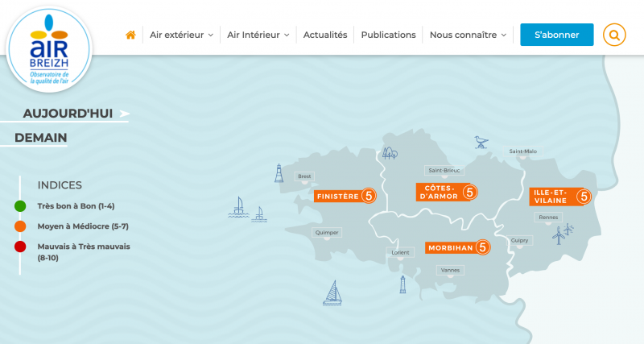Select the Ille-et-Vilaine index label
Viewport: 644px width, 344px height.
click(x=552, y=196)
